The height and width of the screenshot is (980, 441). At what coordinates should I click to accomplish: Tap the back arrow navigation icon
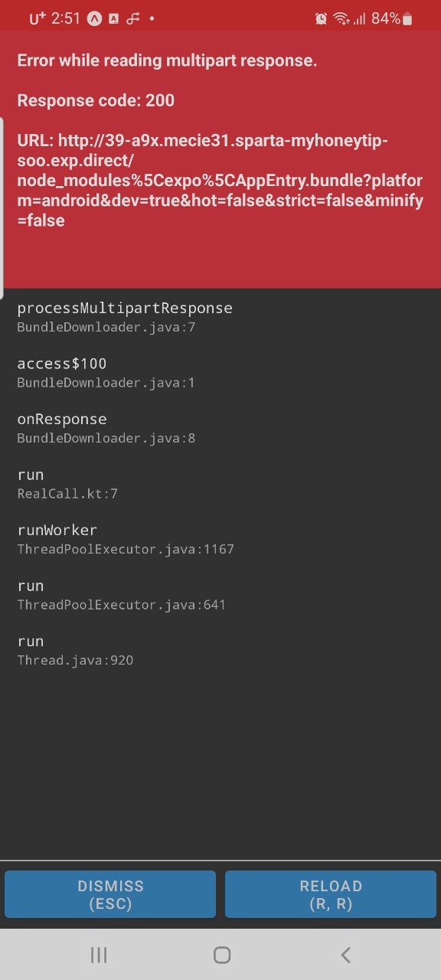[x=345, y=955]
